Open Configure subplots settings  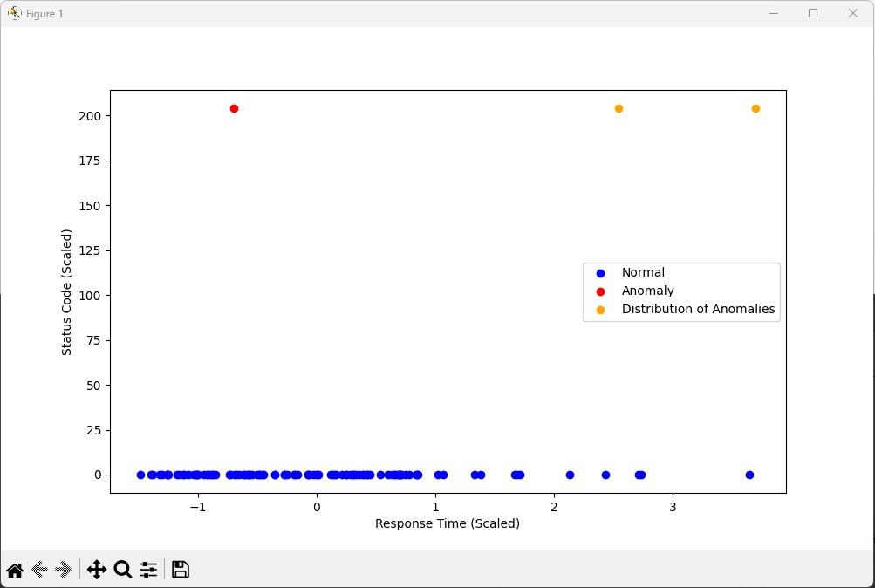[148, 570]
